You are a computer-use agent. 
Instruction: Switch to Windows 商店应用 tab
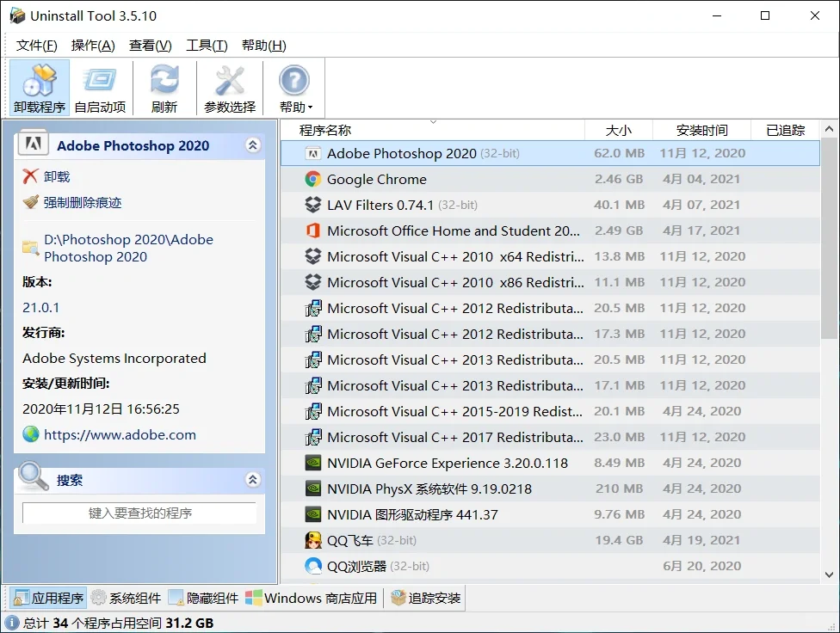(312, 598)
